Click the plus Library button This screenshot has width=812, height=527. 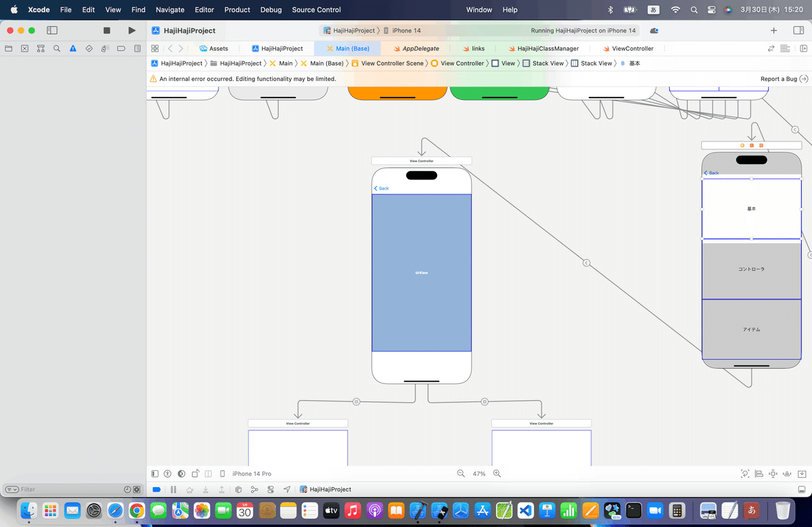[x=773, y=30]
